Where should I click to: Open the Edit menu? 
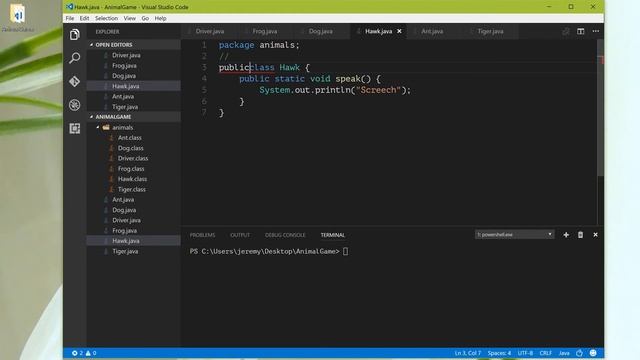pyautogui.click(x=84, y=18)
